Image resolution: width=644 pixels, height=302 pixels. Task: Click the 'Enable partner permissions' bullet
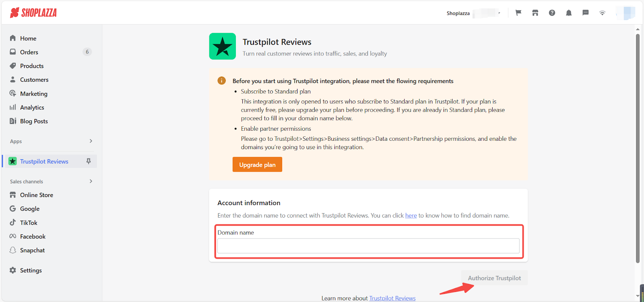click(x=276, y=129)
